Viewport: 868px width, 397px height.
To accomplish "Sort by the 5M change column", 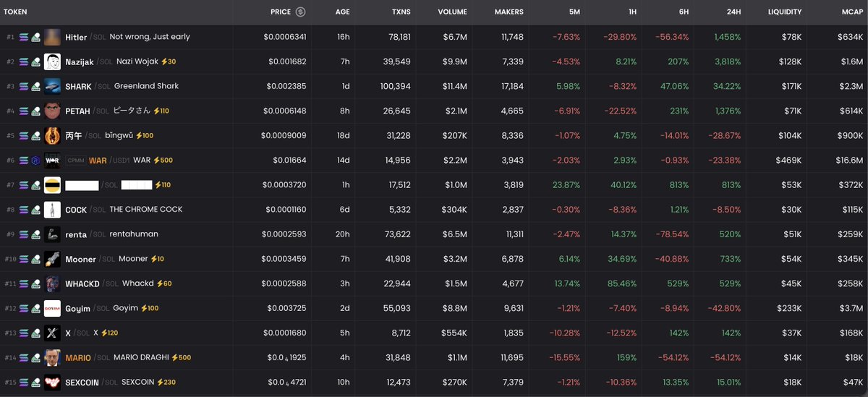I will point(574,12).
